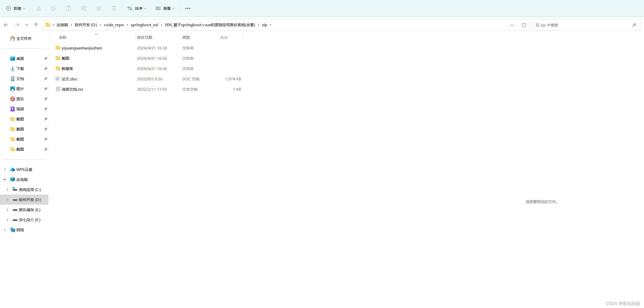Expand 系统应用 (C:) in the sidebar
The width and height of the screenshot is (644, 308).
click(7, 189)
